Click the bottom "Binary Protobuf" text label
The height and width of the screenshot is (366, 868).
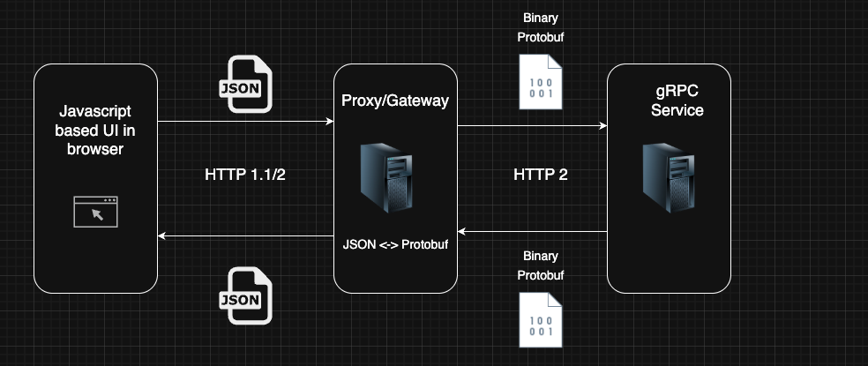click(540, 265)
